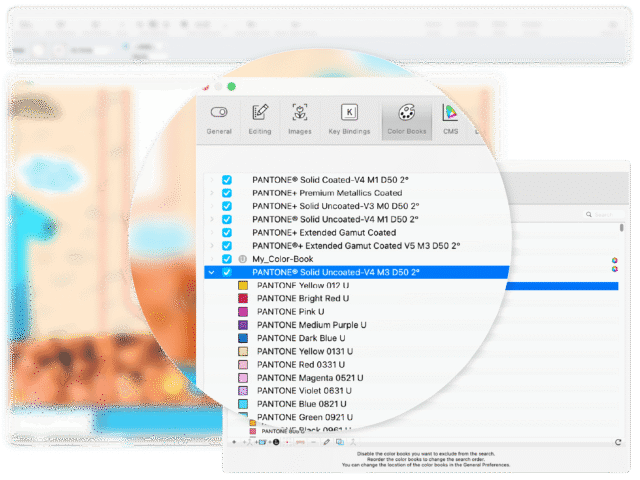Click the pencil edit icon in bottom toolbar

tap(326, 442)
